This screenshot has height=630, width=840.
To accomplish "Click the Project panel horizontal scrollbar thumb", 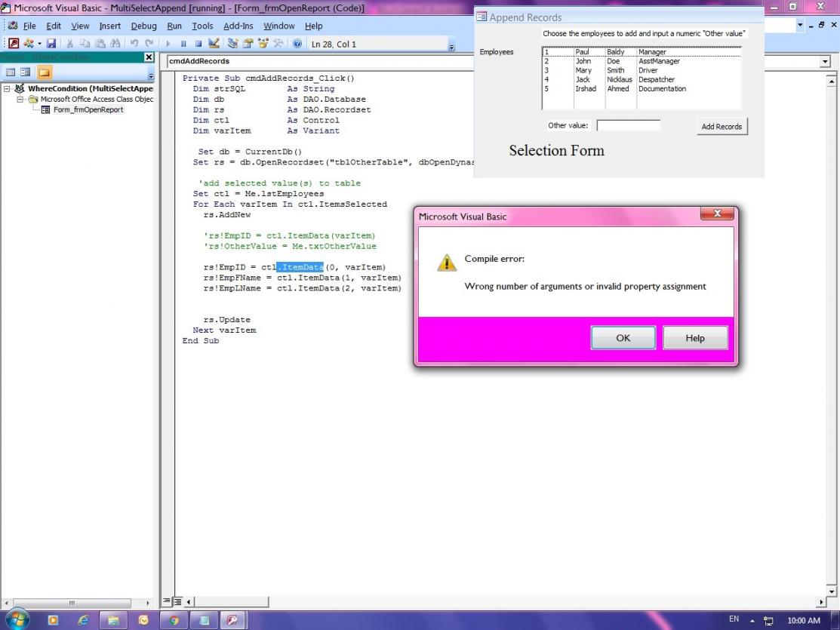I will (x=72, y=603).
